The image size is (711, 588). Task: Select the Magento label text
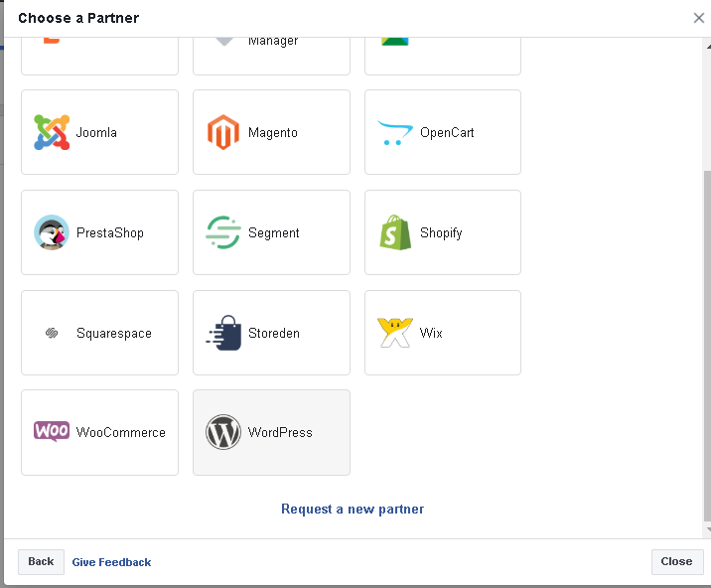273,132
